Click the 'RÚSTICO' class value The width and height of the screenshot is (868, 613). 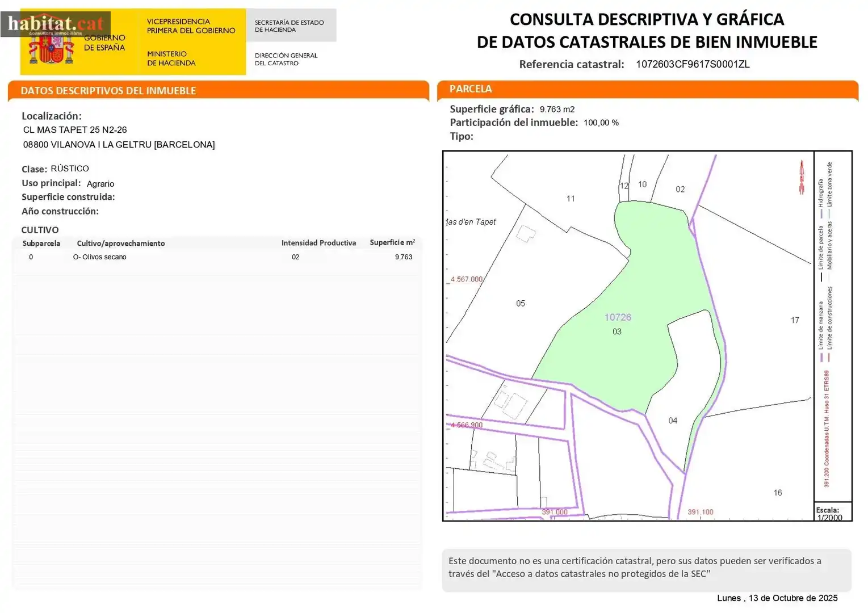click(x=70, y=169)
